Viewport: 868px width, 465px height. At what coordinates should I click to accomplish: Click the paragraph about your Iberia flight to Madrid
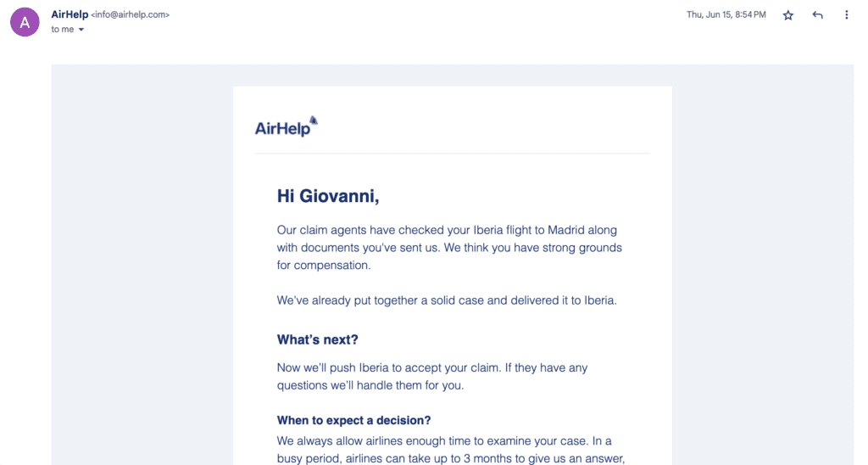[449, 248]
